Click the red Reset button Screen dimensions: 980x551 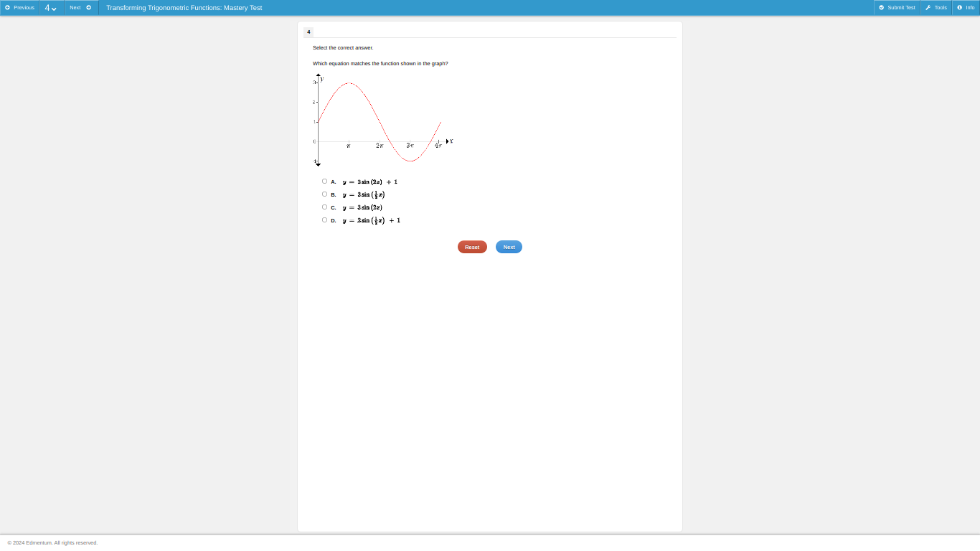472,247
